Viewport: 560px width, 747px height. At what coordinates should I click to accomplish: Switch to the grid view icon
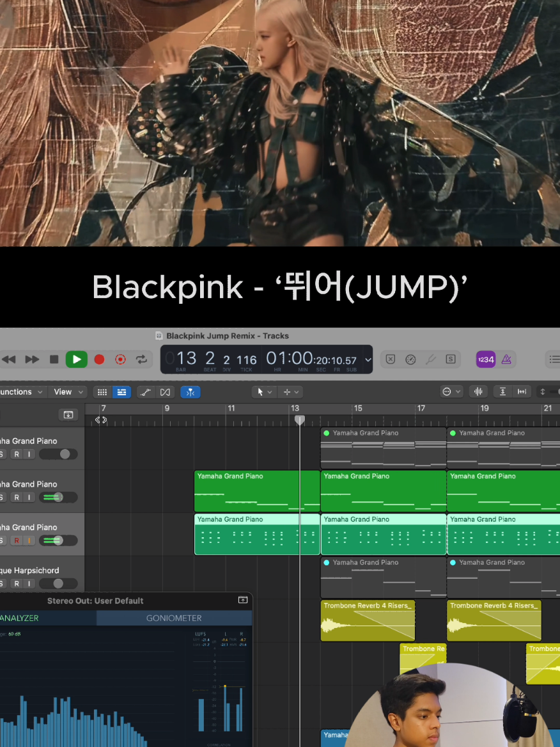pos(102,392)
